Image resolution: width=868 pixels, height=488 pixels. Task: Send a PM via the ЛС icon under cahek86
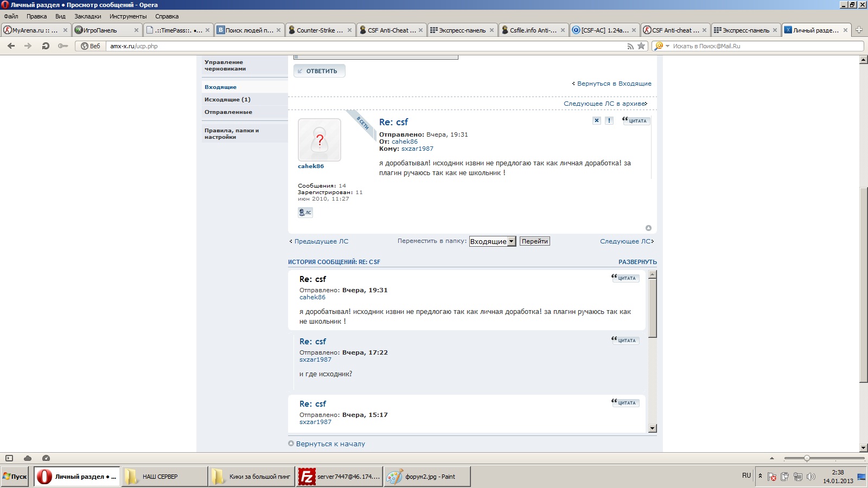[305, 213]
